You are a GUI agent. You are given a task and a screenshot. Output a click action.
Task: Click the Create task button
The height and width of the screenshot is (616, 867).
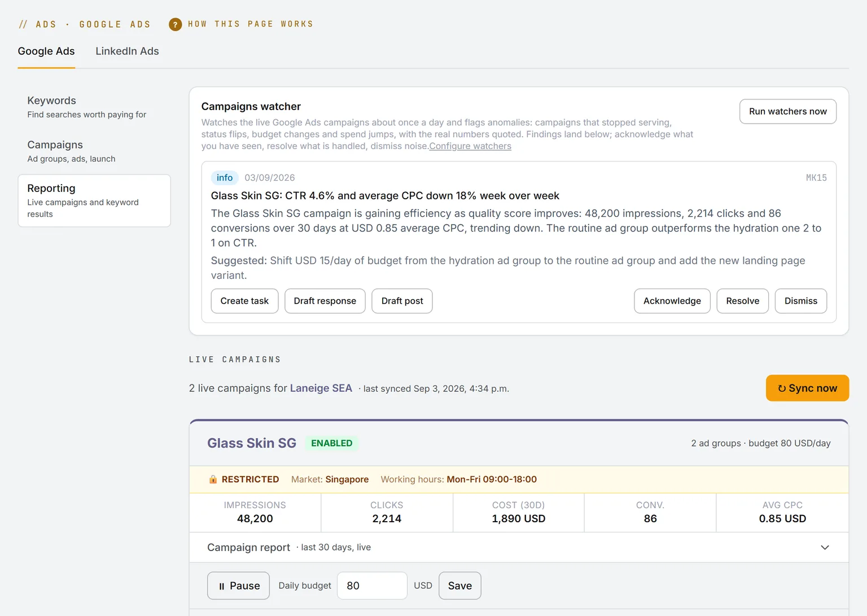[x=244, y=301]
